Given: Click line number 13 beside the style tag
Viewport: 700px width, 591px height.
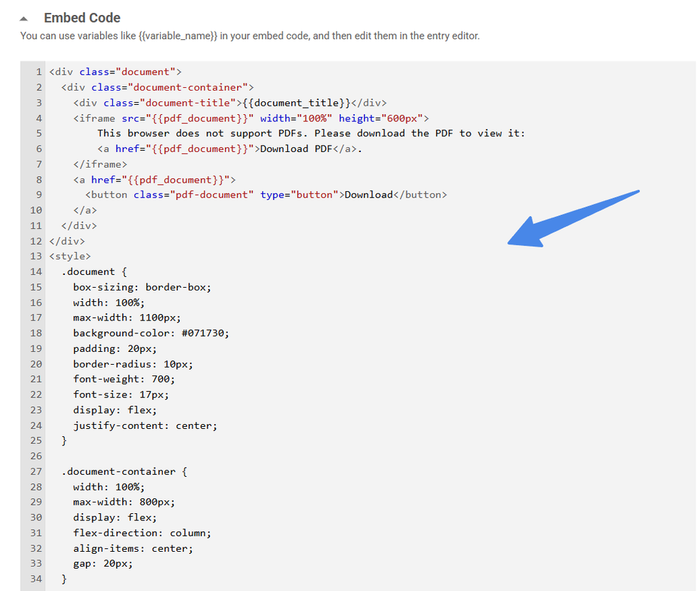Looking at the screenshot, I should 36,256.
